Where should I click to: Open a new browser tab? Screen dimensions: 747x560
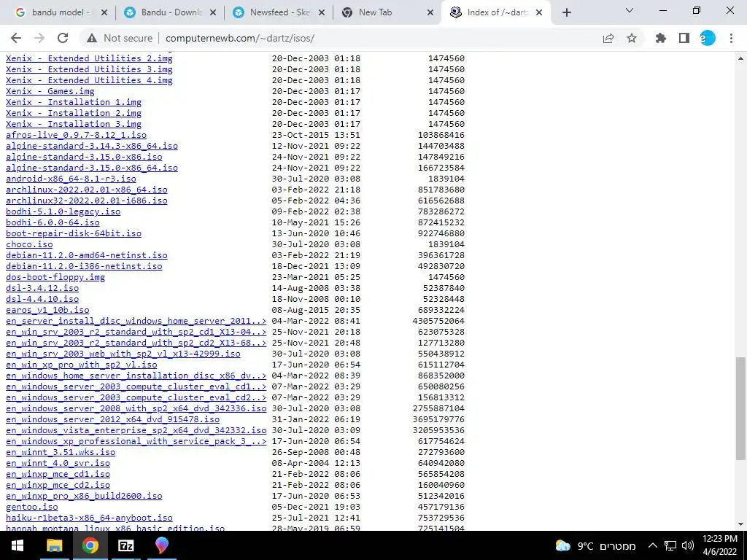click(566, 12)
